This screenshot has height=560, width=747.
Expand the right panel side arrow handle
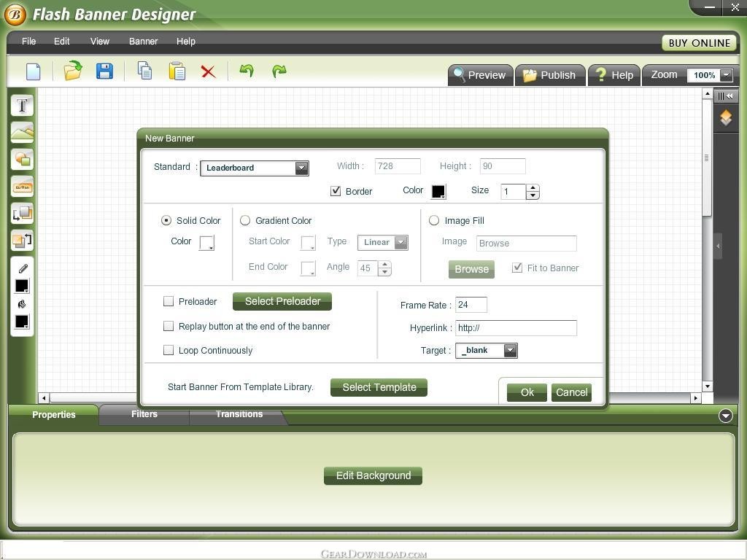[x=718, y=246]
